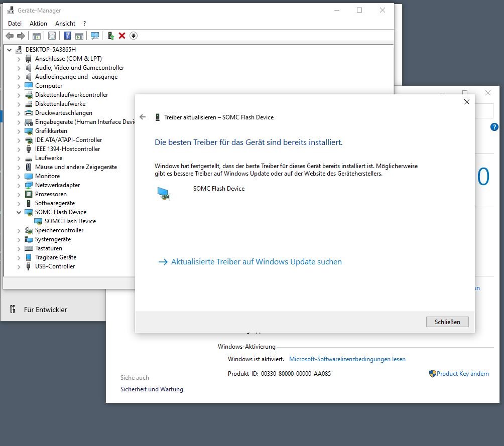Expand the Grafikkarten category
504x446 pixels.
[19, 131]
